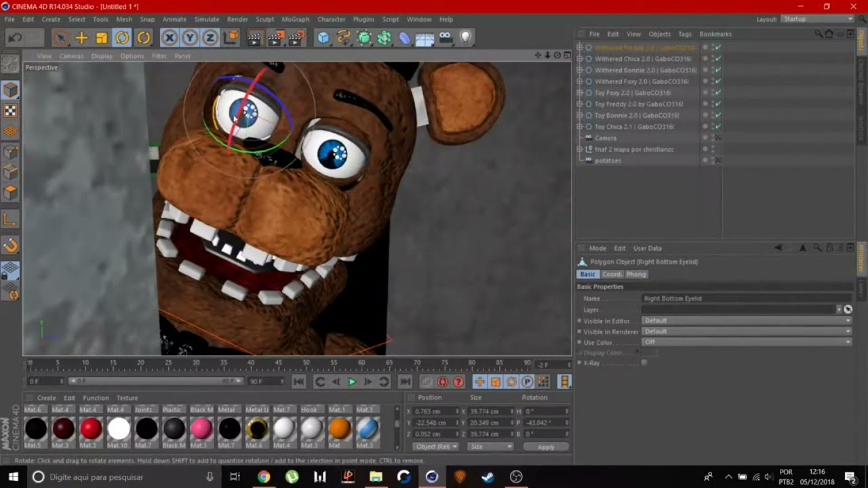Click the Camera object icon in toolbar

tap(446, 38)
